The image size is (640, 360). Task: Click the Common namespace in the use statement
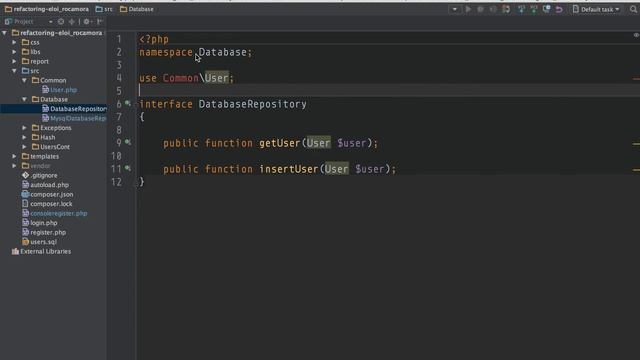[180, 78]
